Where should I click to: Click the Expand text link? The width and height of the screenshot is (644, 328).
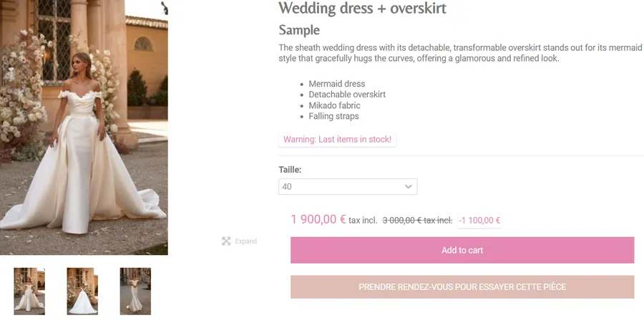tap(245, 241)
